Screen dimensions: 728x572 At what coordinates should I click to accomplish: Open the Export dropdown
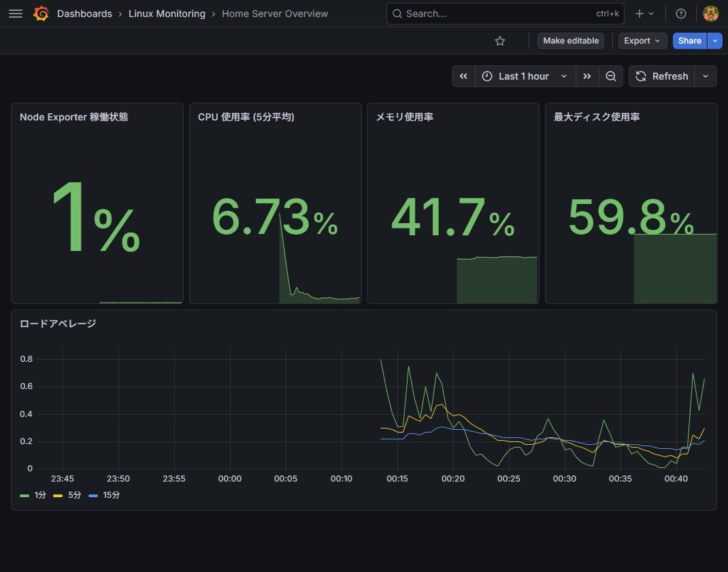point(642,41)
